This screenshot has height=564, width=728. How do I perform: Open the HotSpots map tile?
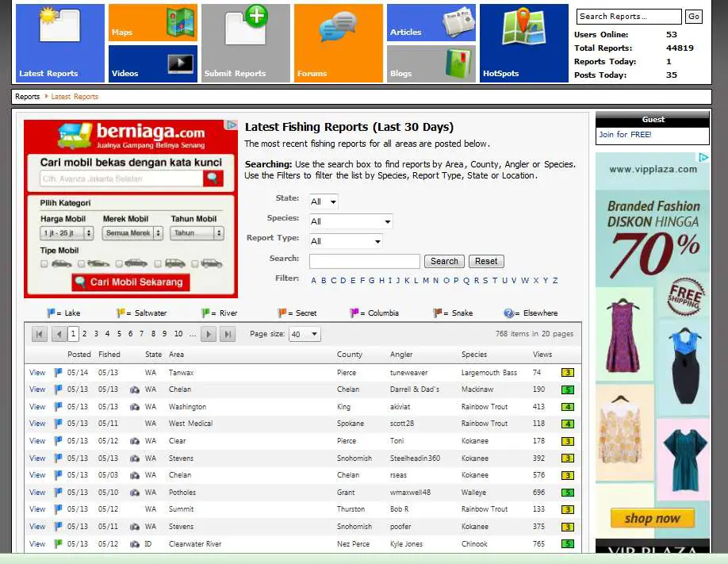[523, 43]
